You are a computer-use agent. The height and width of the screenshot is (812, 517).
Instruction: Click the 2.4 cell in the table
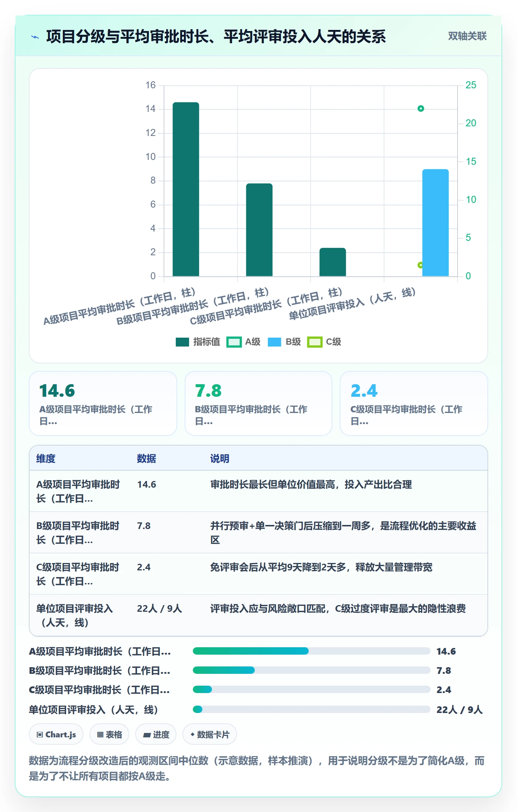[x=144, y=567]
